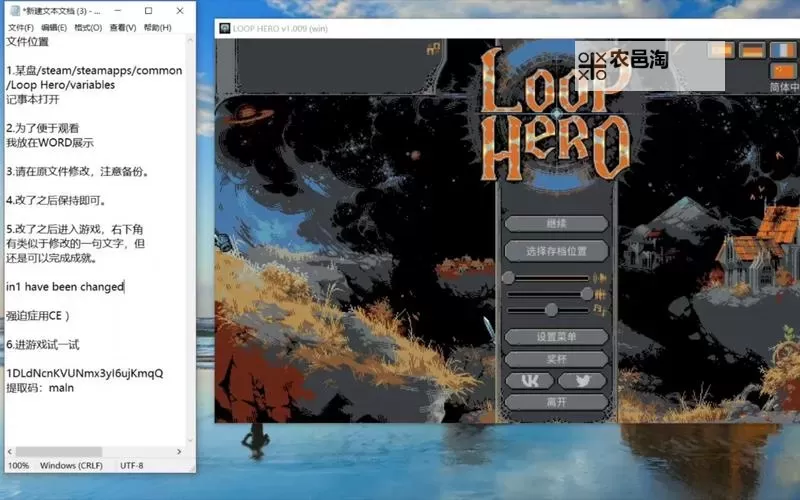This screenshot has width=800, height=500.
Task: Open the 编辑(E) menu in Notepad
Action: tap(54, 28)
